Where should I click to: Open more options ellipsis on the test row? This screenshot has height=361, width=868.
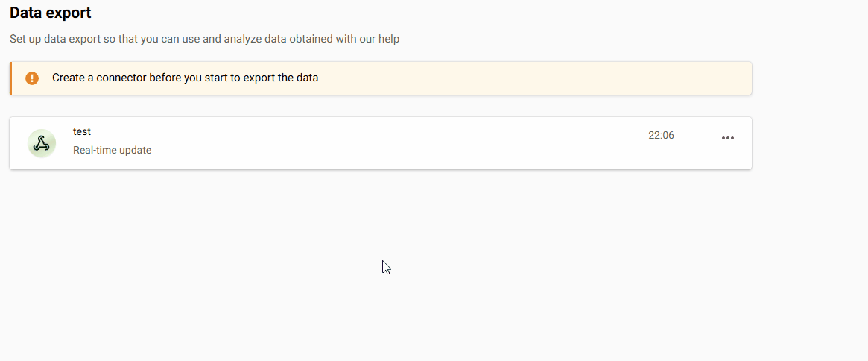click(728, 138)
